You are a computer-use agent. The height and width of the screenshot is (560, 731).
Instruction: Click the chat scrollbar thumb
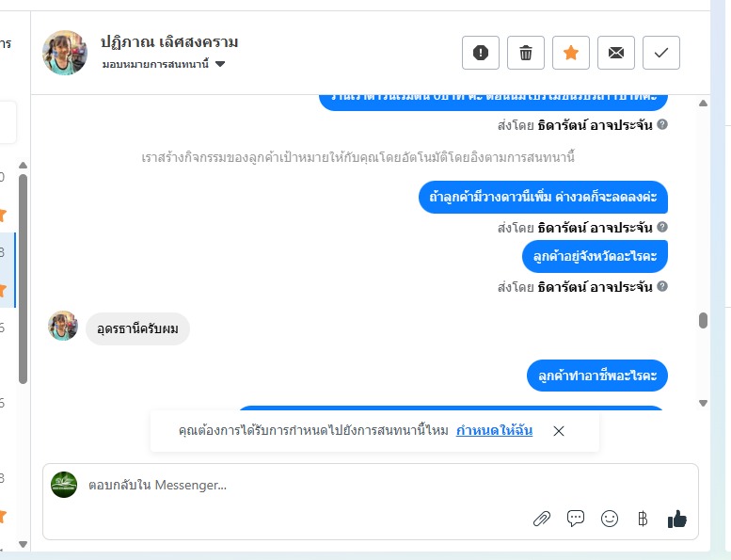point(704,320)
